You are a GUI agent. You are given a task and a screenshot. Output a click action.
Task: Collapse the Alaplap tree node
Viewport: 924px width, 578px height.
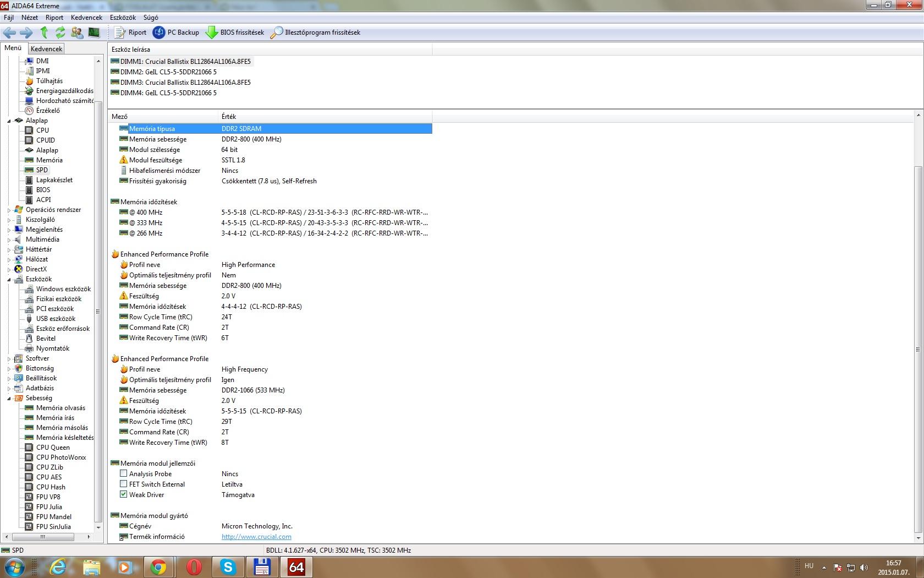pyautogui.click(x=9, y=121)
